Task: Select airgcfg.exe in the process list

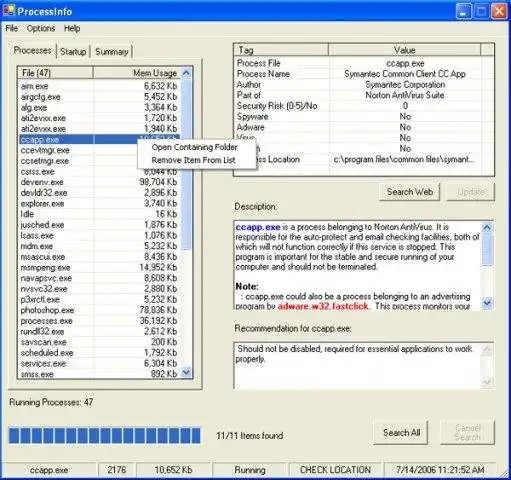Action: [x=99, y=97]
